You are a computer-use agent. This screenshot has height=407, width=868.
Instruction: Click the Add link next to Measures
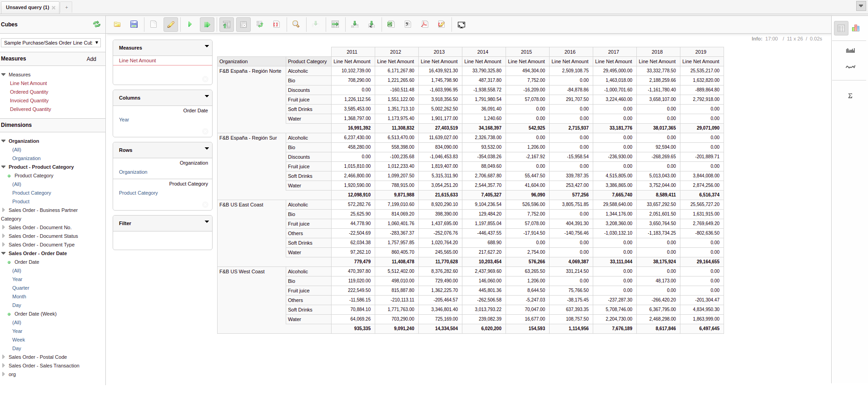91,59
